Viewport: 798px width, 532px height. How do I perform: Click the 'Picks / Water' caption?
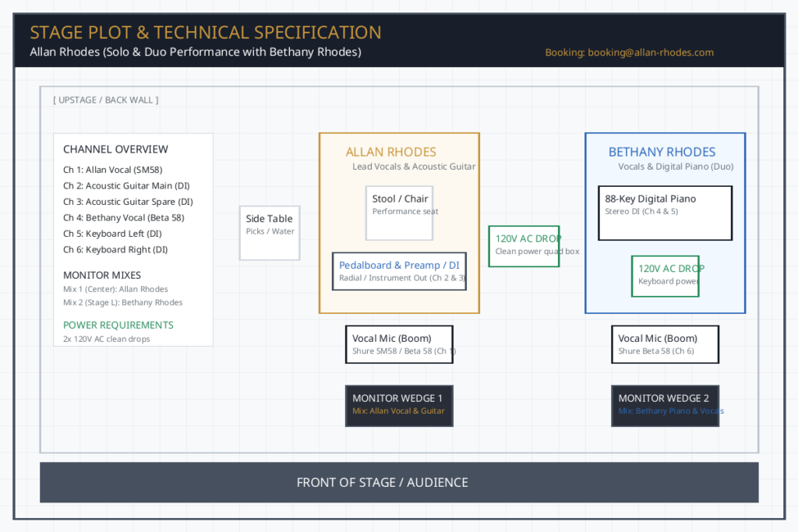pyautogui.click(x=270, y=231)
